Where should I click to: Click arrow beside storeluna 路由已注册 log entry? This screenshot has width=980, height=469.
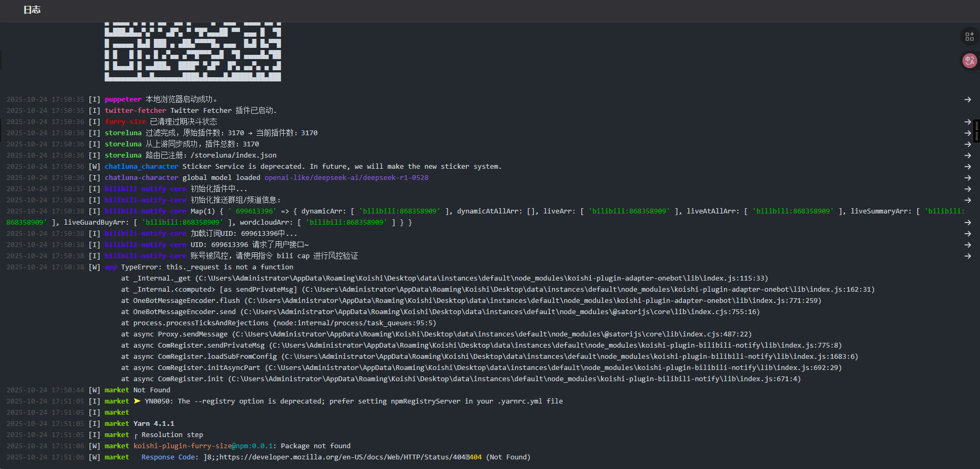tap(967, 155)
